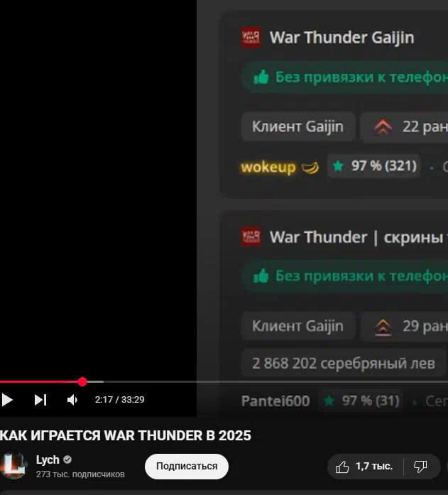This screenshot has width=448, height=495.
Task: Click the 29 rank arrows icon
Action: tap(383, 327)
